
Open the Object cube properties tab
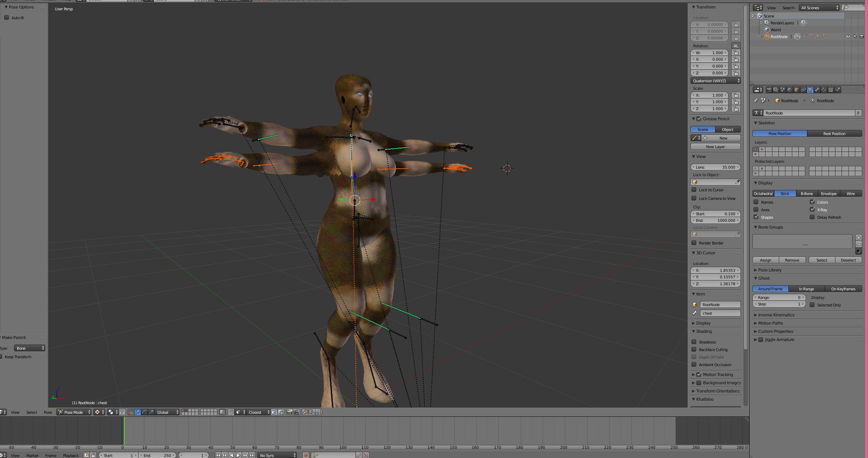click(x=796, y=90)
